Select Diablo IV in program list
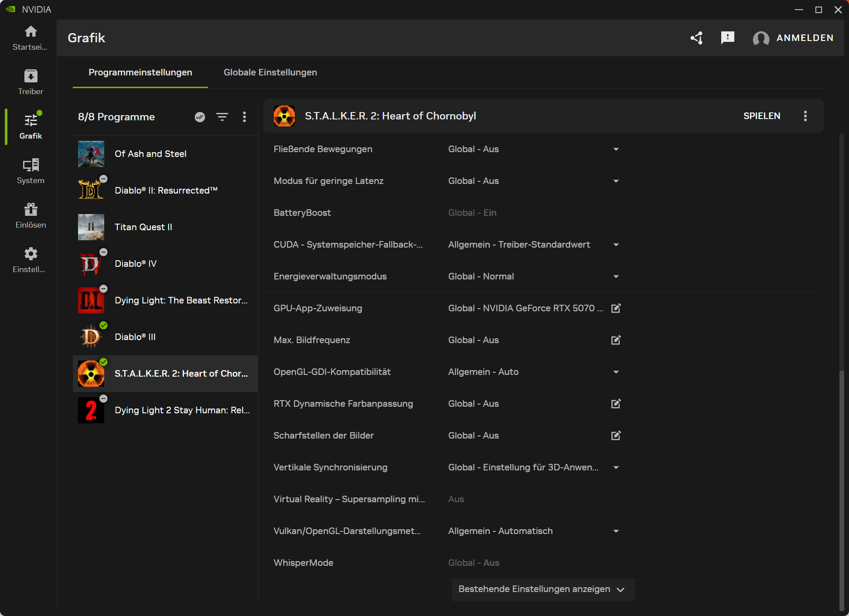This screenshot has width=849, height=616. (x=165, y=264)
